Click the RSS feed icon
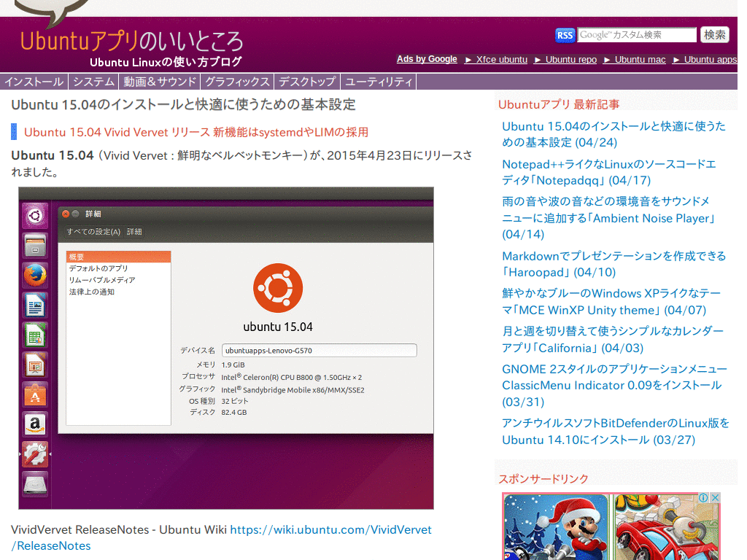Screen dimensions: 747x560 coord(565,35)
